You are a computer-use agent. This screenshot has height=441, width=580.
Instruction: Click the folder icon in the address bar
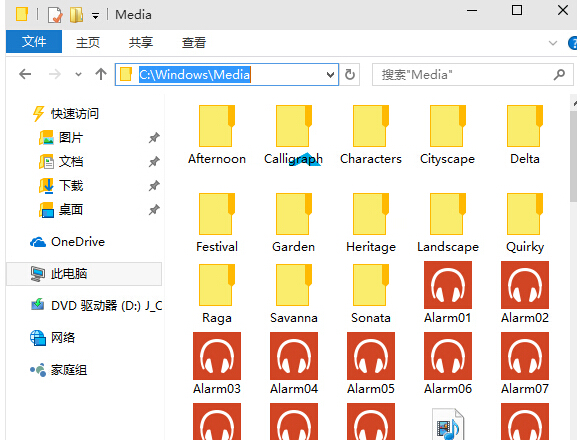[x=126, y=74]
